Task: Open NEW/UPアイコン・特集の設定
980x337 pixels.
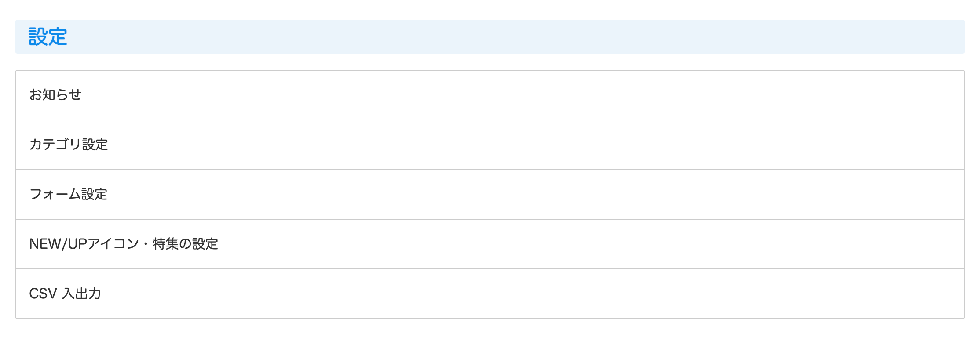Action: [x=124, y=244]
